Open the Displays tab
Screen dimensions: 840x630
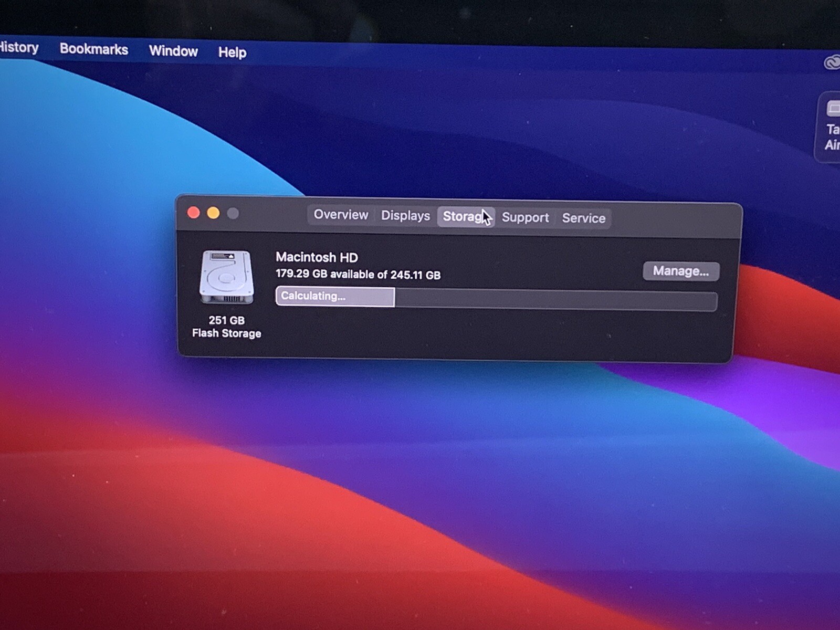pyautogui.click(x=405, y=216)
